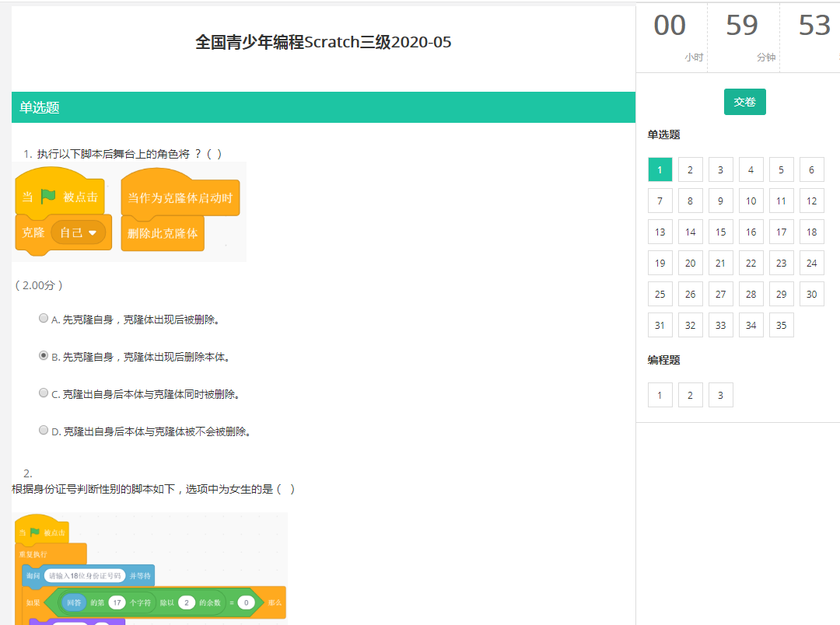Open single-choice question 10

[751, 201]
